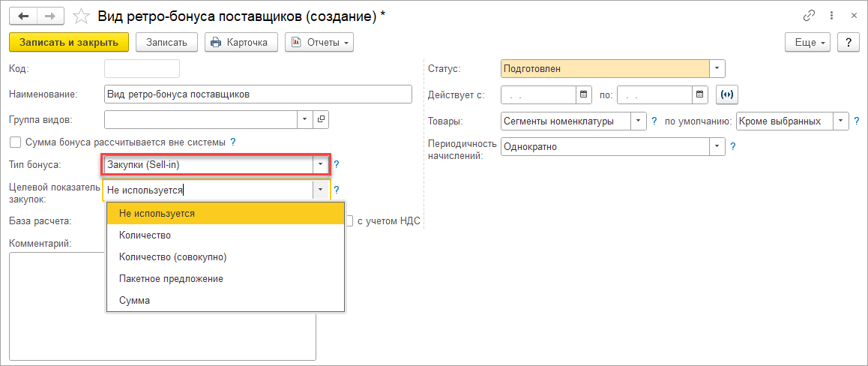Open calendar for 'по' end date

[x=700, y=94]
